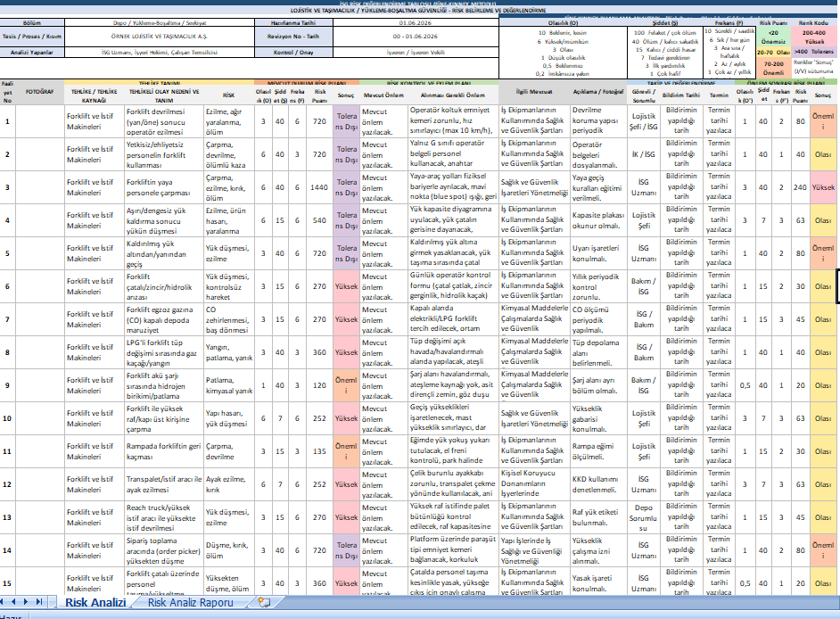Select the purple >400 Tolerans legend cell
The height and width of the screenshot is (619, 840).
coord(814,52)
